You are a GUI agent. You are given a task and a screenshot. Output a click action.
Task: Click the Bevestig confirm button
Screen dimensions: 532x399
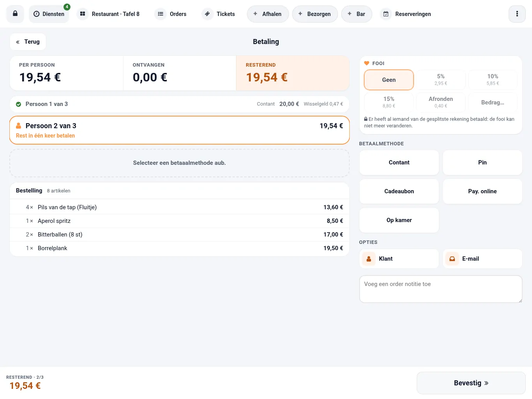(x=471, y=383)
